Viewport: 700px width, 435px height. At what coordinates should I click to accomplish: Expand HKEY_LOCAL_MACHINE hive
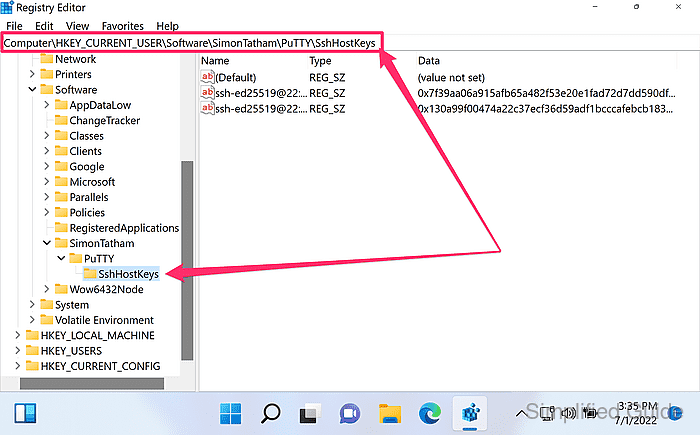point(17,335)
